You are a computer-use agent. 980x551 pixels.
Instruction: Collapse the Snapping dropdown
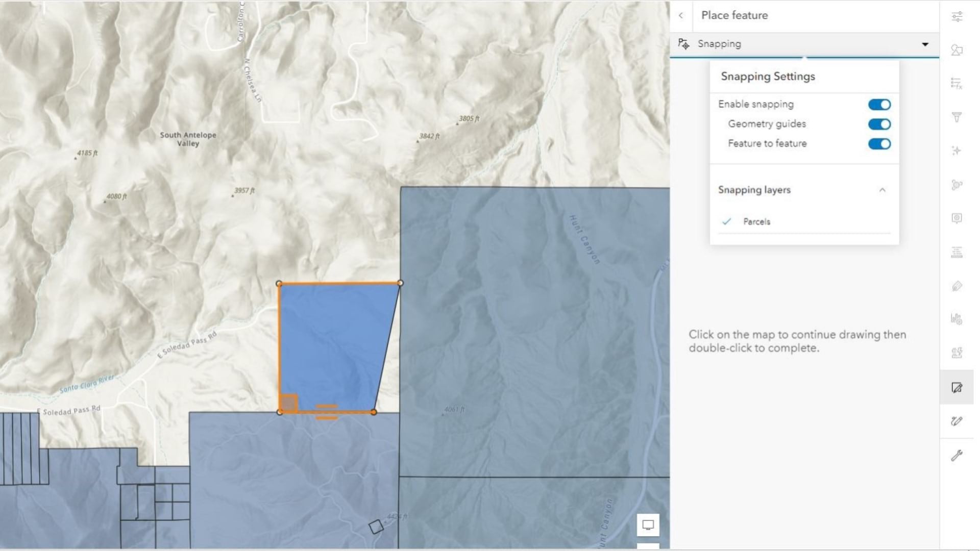tap(925, 44)
